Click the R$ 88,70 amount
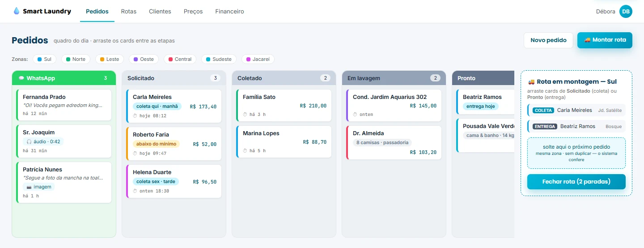644x248 pixels. tap(314, 142)
